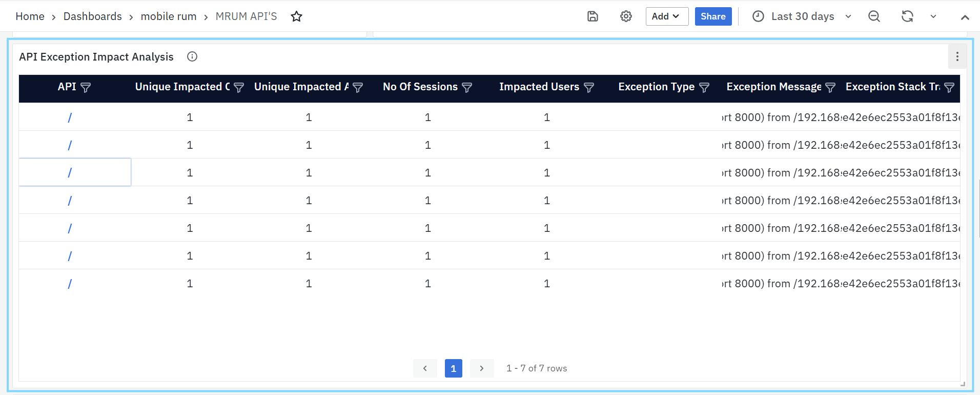The height and width of the screenshot is (395, 980).
Task: Open the panel info icon next to title
Action: (192, 57)
